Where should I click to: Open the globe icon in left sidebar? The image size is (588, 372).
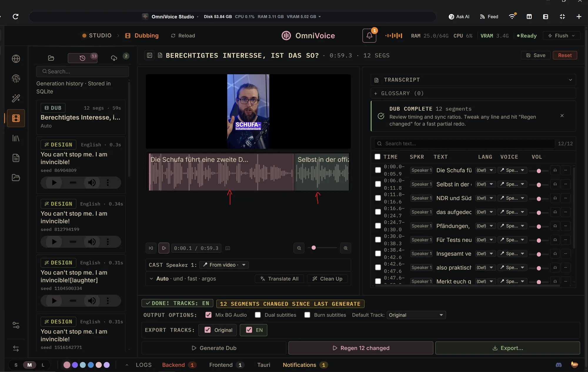click(x=16, y=59)
